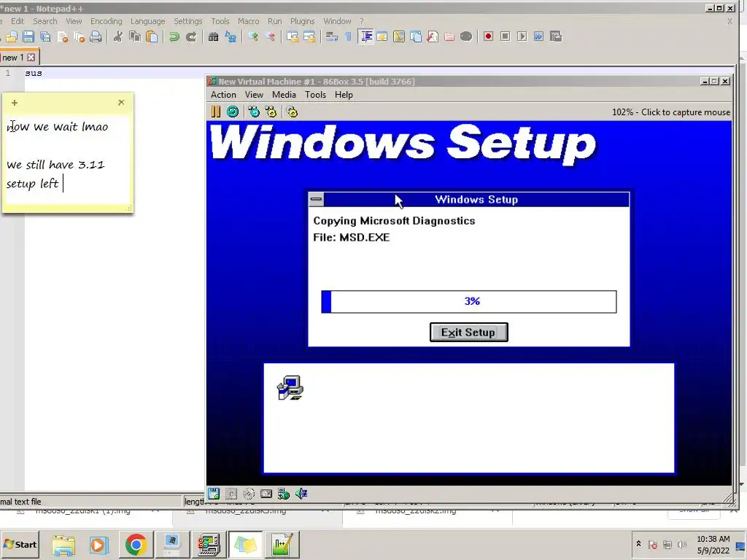This screenshot has height=560, width=747.
Task: Open the View menu in 86Box
Action: coord(254,95)
